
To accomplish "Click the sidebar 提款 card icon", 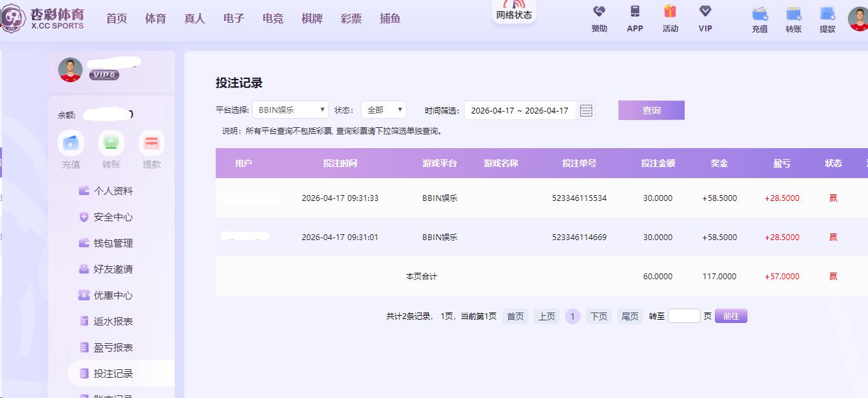I will (151, 143).
